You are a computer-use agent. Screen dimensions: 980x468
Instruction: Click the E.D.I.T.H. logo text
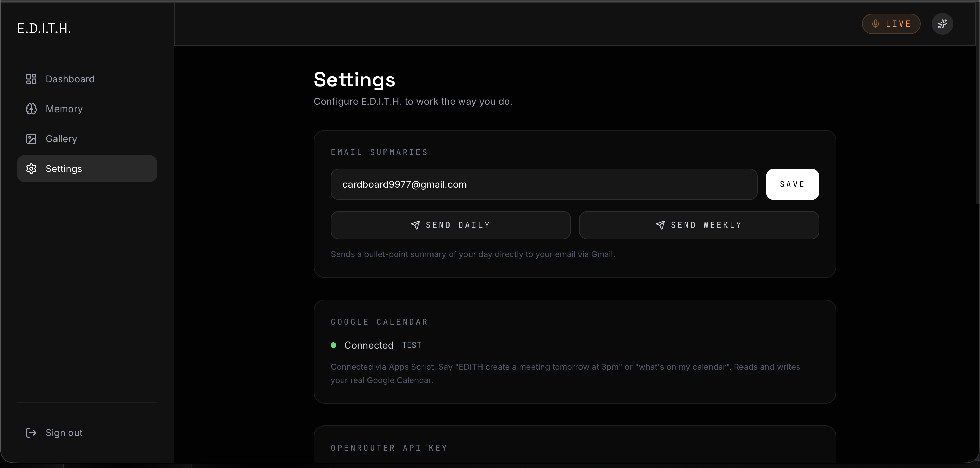click(x=44, y=29)
